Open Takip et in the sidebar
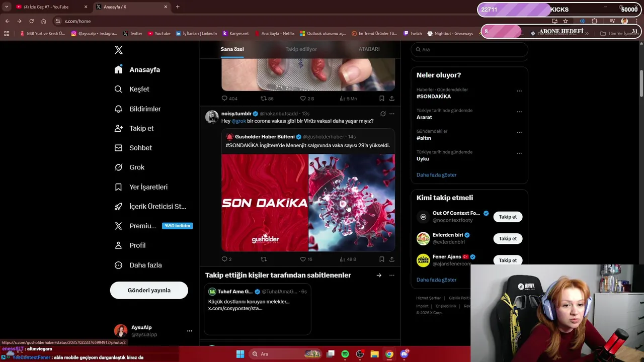This screenshot has height=362, width=644. point(134,128)
